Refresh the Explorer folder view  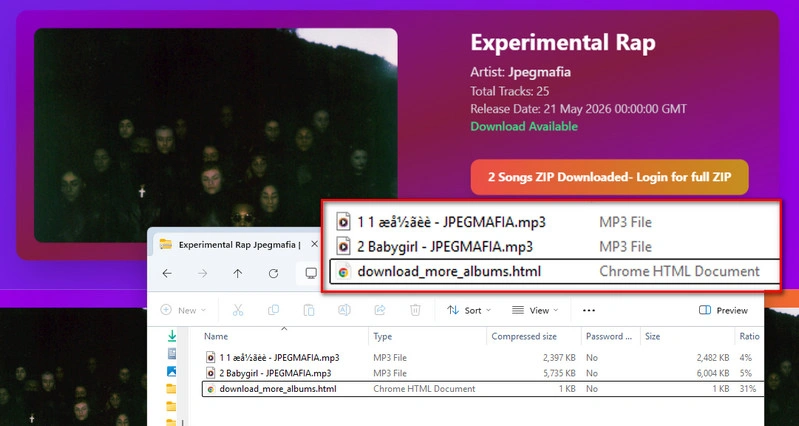(273, 274)
